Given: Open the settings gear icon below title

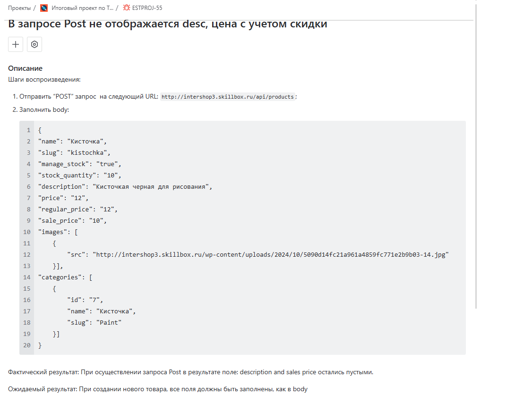Looking at the screenshot, I should [34, 44].
